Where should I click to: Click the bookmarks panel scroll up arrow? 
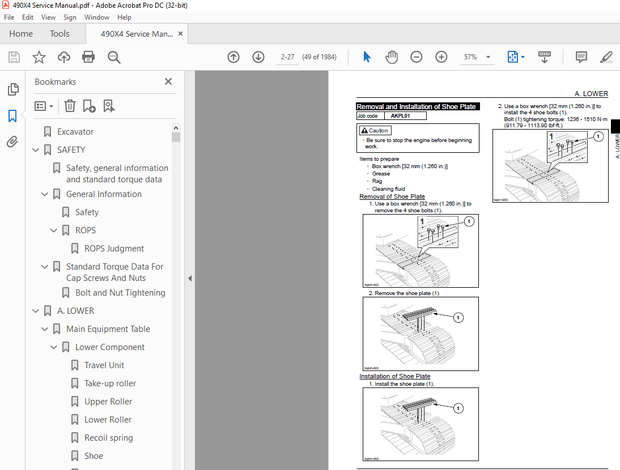176,128
